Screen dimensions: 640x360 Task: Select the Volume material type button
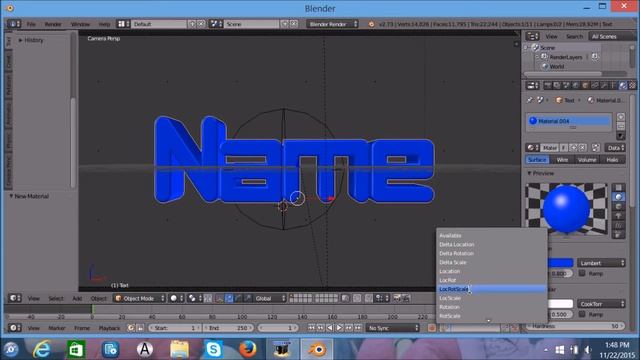[587, 160]
